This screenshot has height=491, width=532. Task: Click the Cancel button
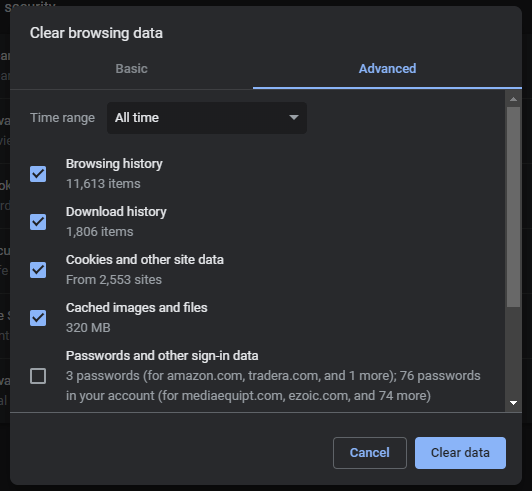[x=370, y=453]
